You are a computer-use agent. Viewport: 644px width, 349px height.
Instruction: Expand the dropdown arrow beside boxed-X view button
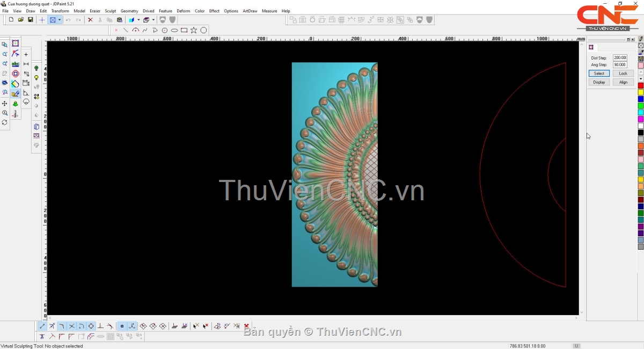60,20
